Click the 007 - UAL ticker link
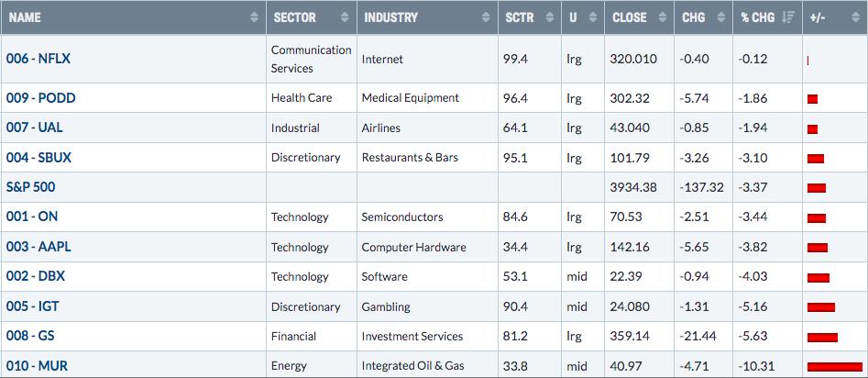 coord(34,128)
